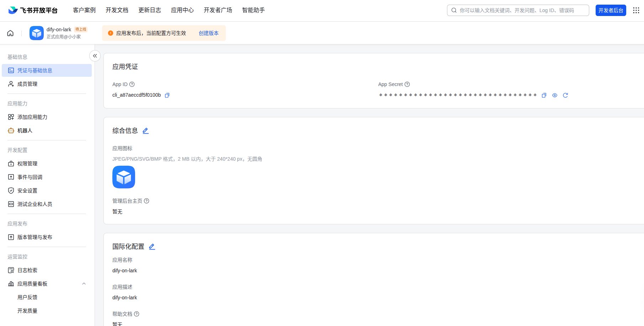Reset the App Secret with refresh icon
The height and width of the screenshot is (326, 644).
[x=565, y=95]
